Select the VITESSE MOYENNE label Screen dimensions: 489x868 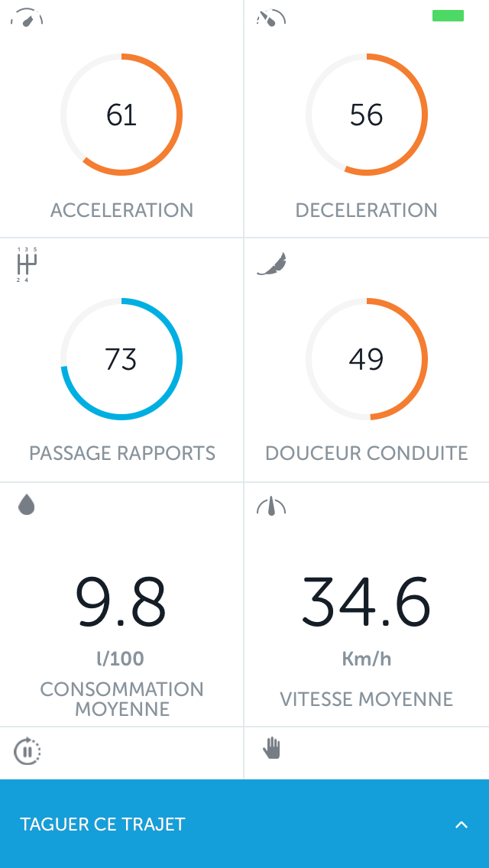367,699
